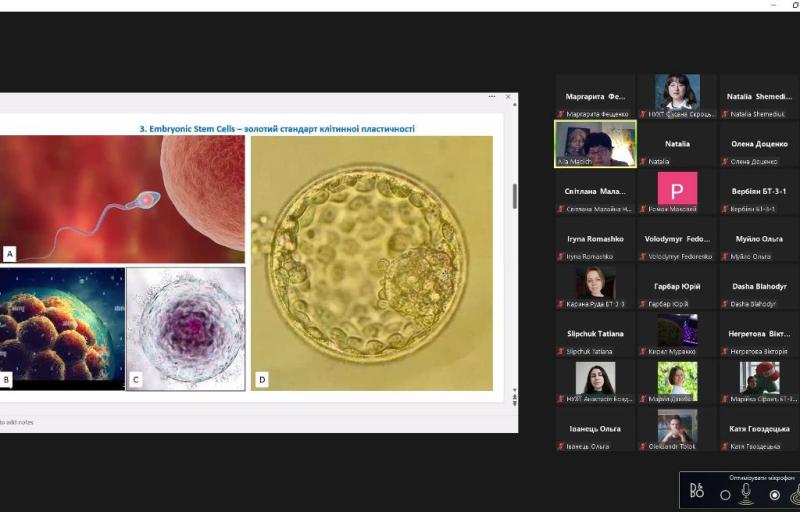The height and width of the screenshot is (512, 800).
Task: Select the filled microphone optimization radio button
Action: coord(774,495)
